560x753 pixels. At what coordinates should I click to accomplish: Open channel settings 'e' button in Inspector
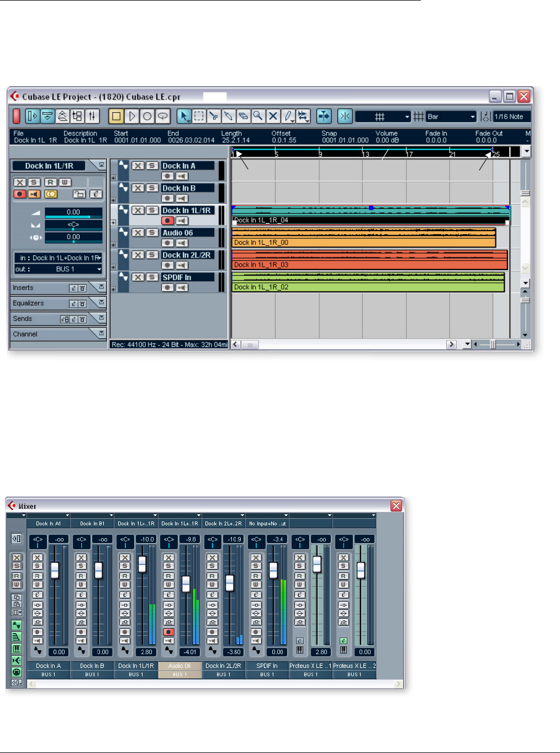(96, 194)
